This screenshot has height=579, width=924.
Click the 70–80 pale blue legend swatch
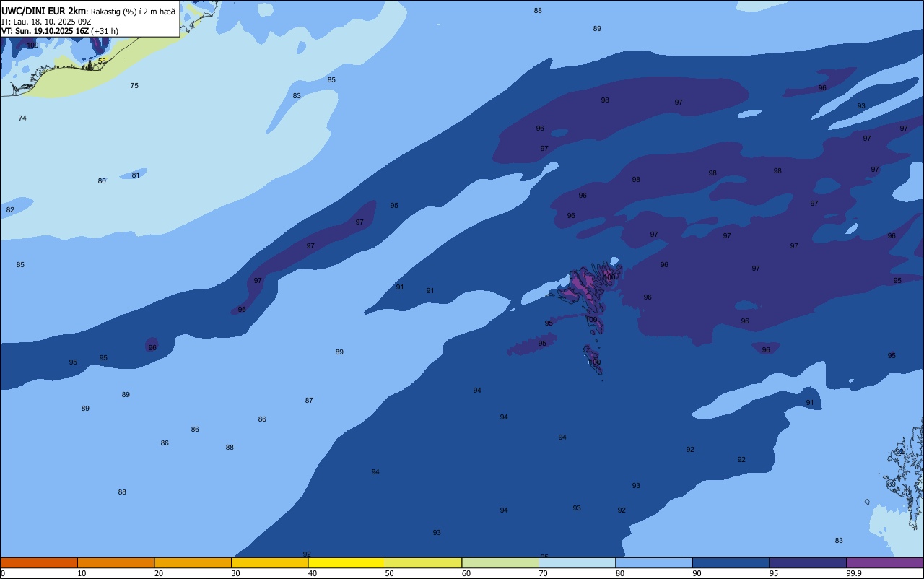click(x=577, y=562)
